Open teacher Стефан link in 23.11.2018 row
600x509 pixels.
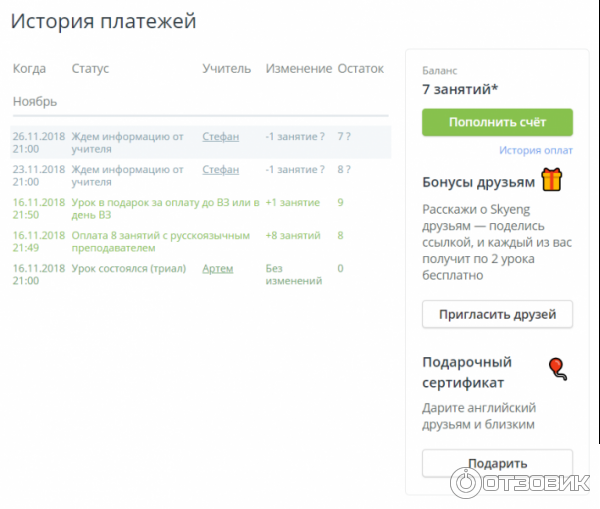pyautogui.click(x=220, y=170)
